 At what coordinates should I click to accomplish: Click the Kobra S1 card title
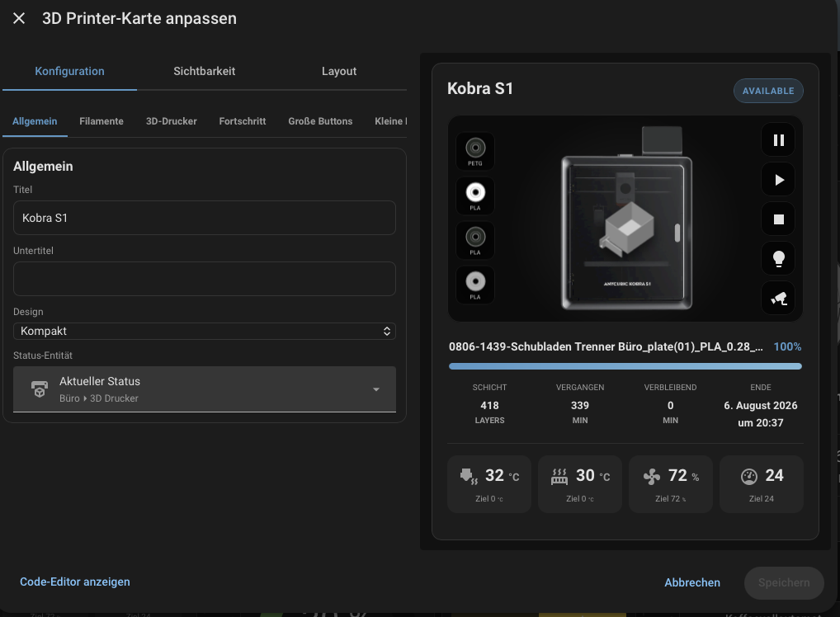480,88
